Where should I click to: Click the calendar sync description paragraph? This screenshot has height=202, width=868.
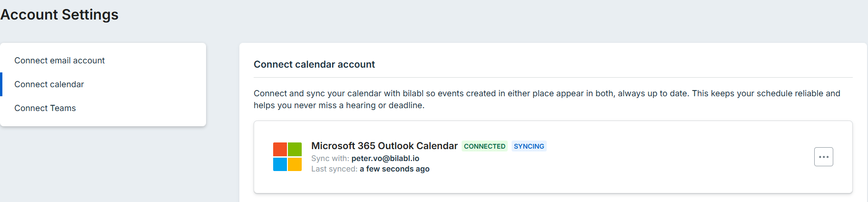coord(547,99)
